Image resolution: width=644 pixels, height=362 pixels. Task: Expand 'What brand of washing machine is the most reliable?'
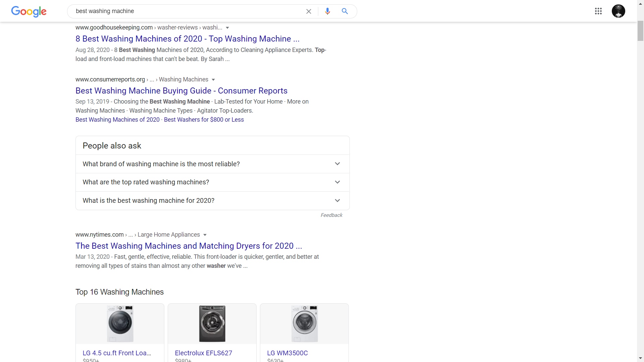213,164
